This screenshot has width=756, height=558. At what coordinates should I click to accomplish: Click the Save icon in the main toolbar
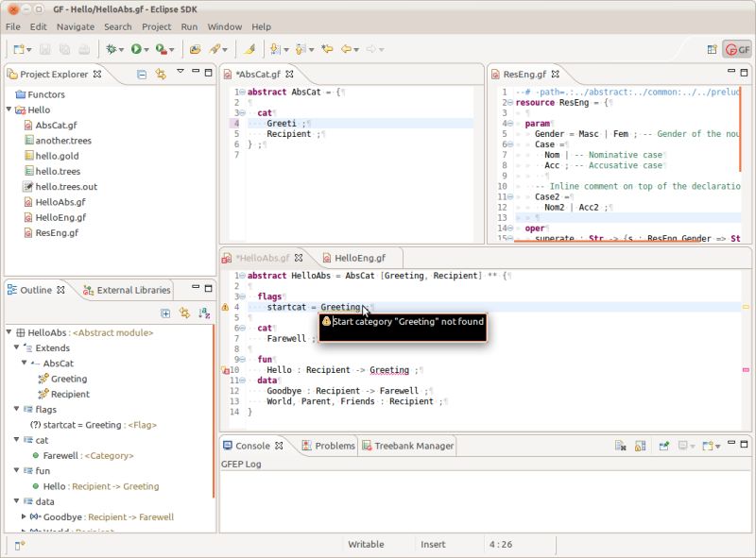tap(44, 50)
